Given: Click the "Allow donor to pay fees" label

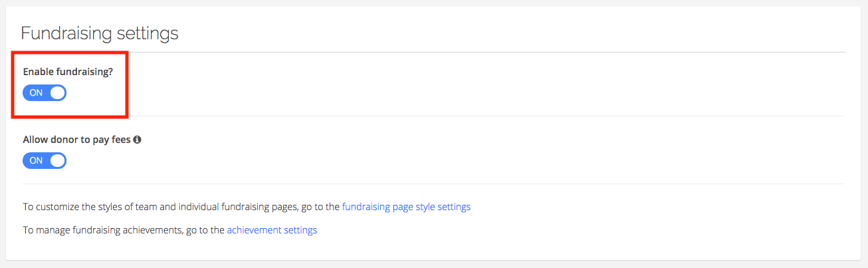Looking at the screenshot, I should pyautogui.click(x=76, y=140).
